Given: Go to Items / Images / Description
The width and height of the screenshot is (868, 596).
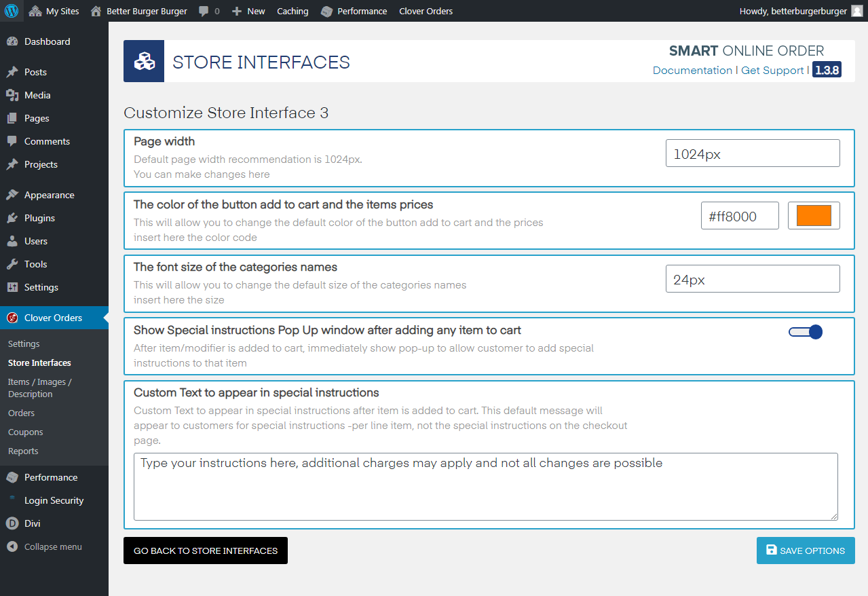Looking at the screenshot, I should click(39, 388).
